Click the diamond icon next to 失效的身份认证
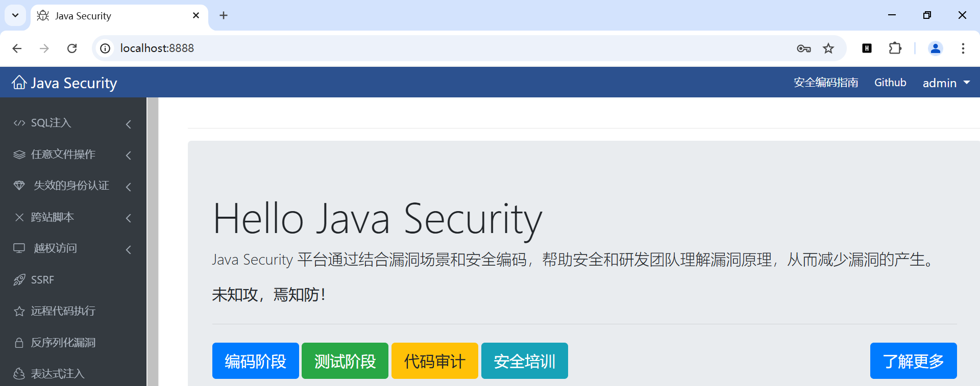This screenshot has width=980, height=386. pyautogui.click(x=19, y=186)
